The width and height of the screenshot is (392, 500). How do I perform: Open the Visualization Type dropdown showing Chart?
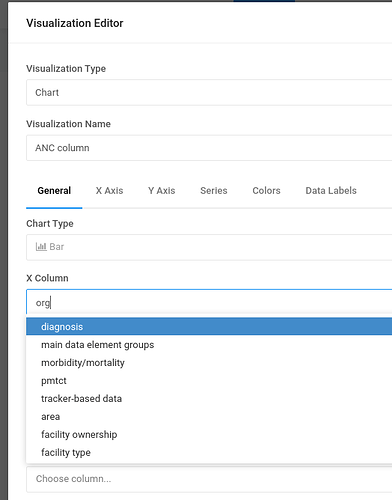tap(209, 92)
